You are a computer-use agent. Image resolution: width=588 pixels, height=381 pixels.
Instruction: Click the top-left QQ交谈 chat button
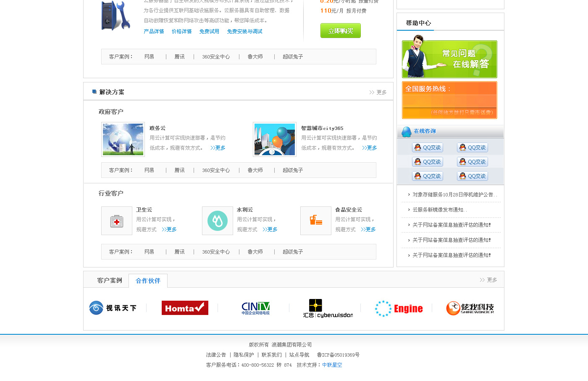428,148
